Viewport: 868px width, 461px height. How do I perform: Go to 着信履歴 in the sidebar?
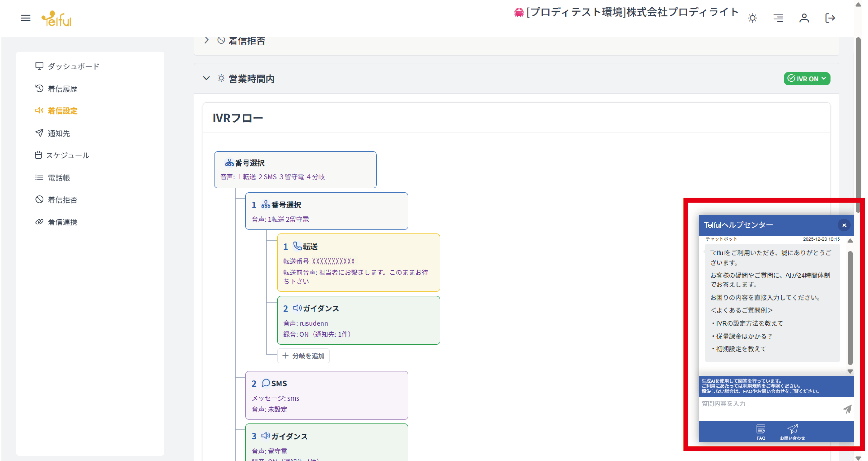[62, 89]
